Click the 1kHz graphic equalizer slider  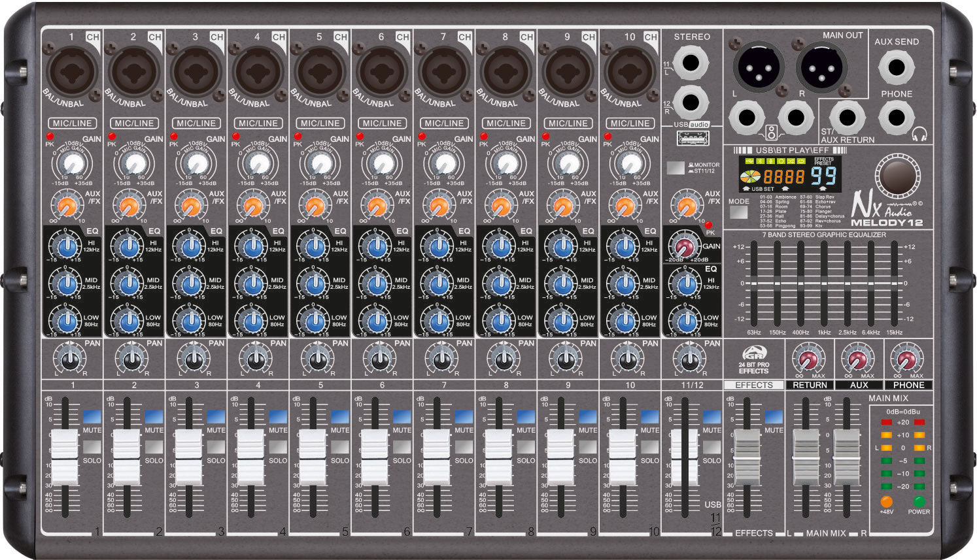824,284
